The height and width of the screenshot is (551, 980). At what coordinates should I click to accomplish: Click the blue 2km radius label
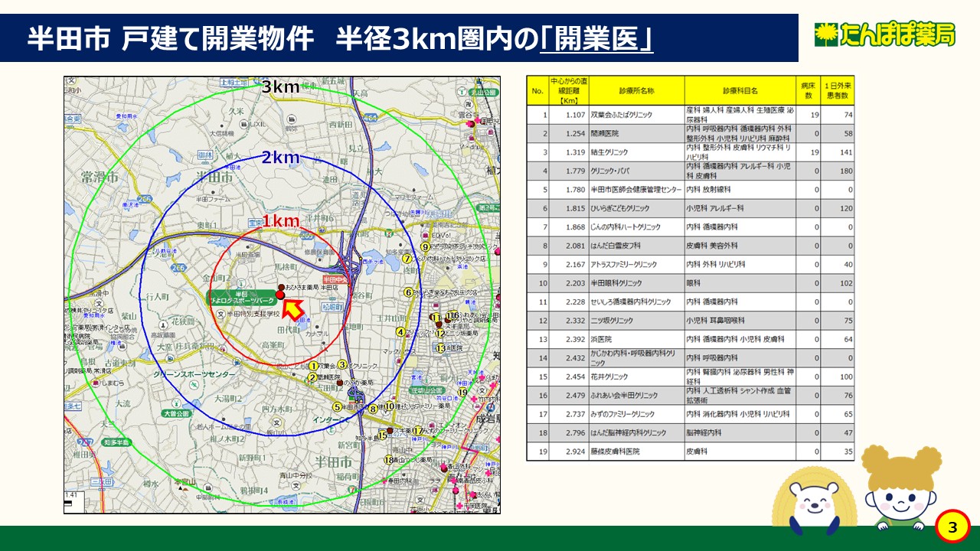coord(280,158)
